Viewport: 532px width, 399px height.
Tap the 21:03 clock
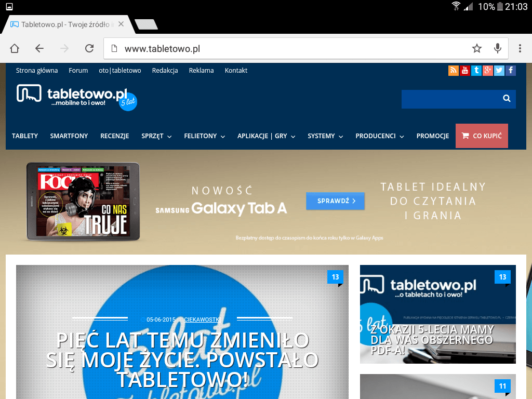[x=516, y=6]
